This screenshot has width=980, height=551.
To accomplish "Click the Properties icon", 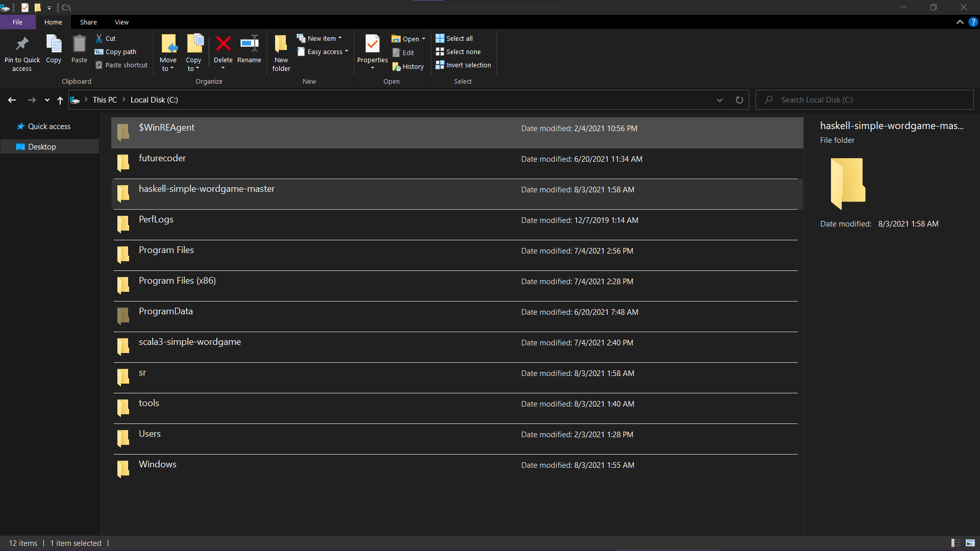I will [372, 44].
